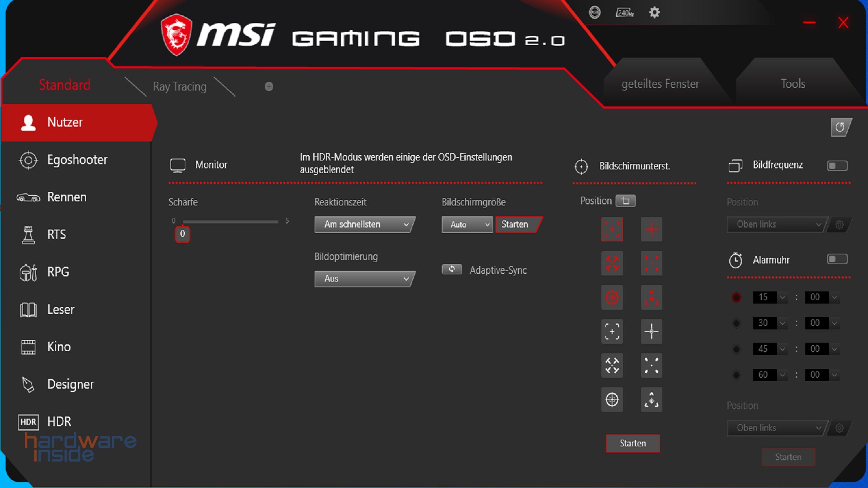Viewport: 868px width, 488px height.
Task: Select red bracketed dot crosshair
Action: pos(612,230)
